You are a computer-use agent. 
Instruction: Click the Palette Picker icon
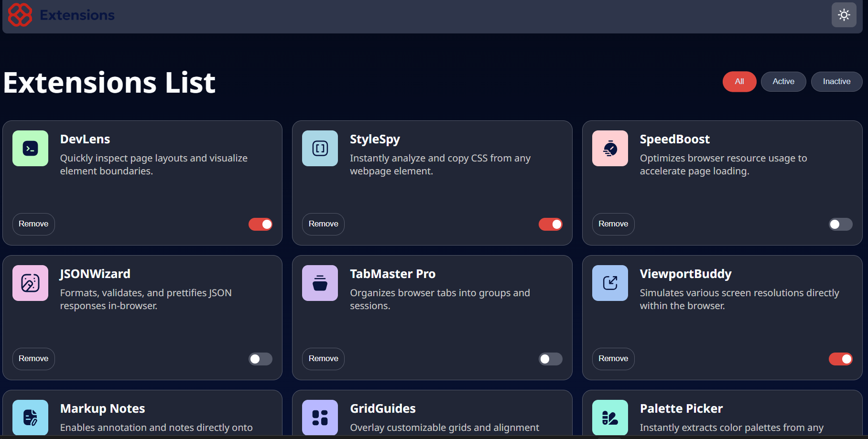(610, 418)
